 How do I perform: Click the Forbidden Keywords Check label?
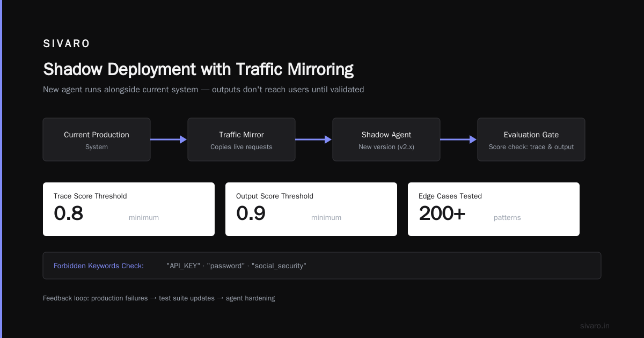tap(99, 266)
